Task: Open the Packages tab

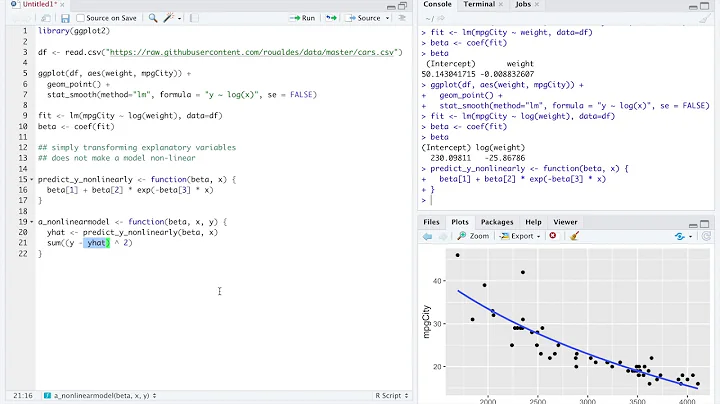Action: [x=497, y=222]
